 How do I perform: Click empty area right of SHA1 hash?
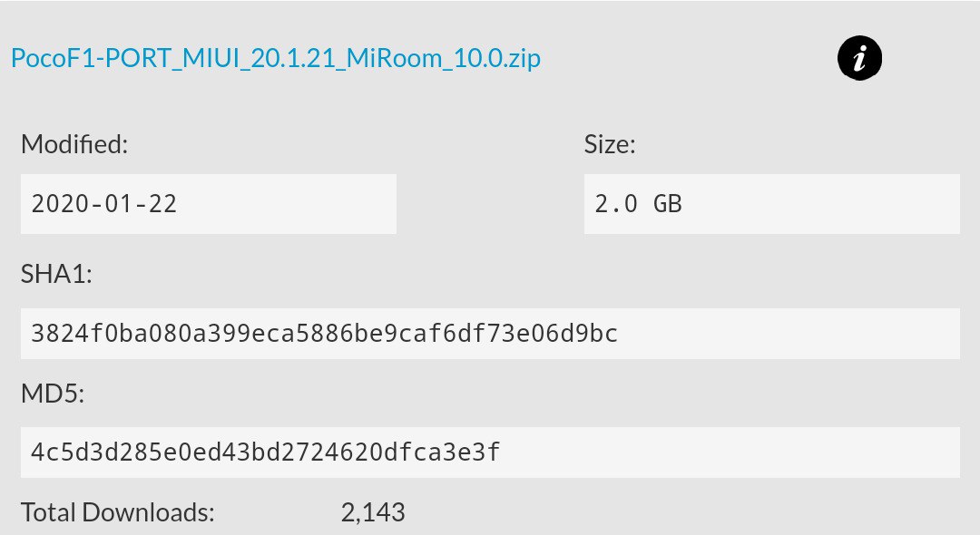(788, 334)
